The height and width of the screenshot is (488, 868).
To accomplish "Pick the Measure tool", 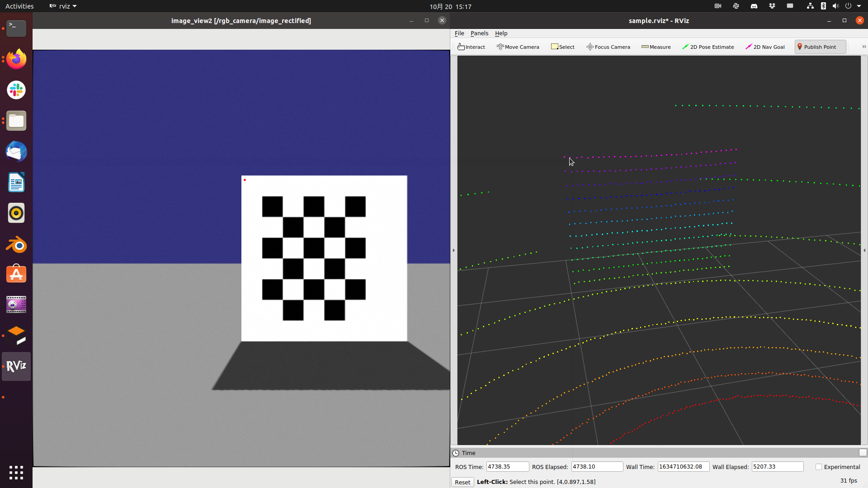I will click(656, 47).
